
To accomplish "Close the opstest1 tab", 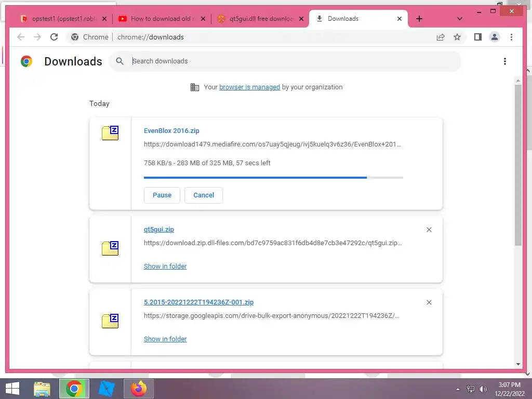I will coord(104,19).
